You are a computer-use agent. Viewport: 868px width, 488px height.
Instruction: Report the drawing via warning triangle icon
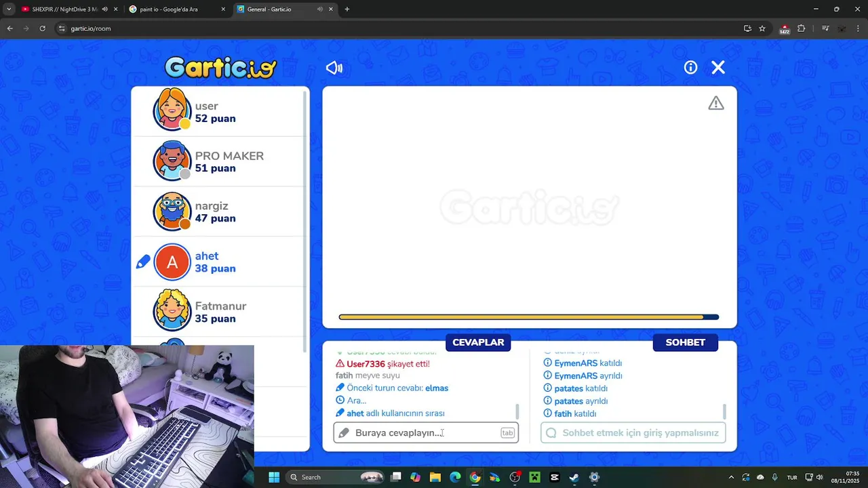click(x=716, y=103)
